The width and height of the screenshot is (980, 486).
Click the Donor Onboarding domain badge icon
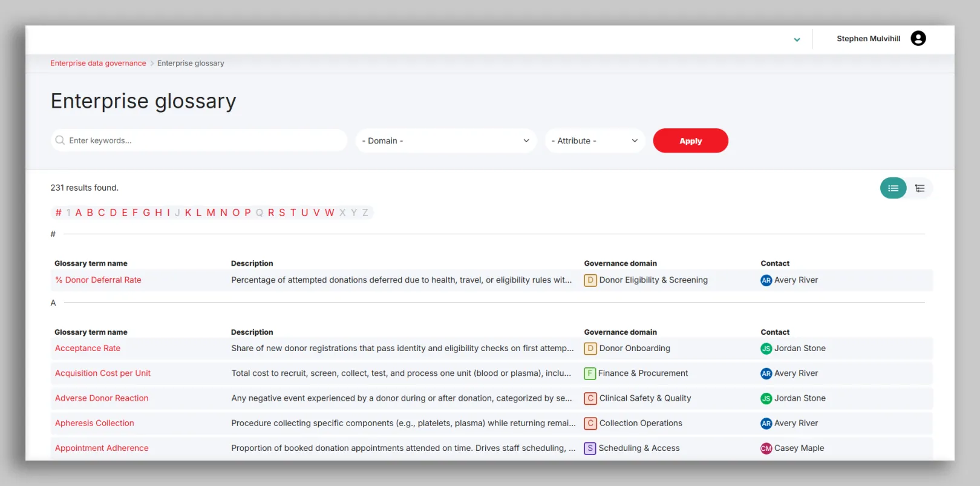590,349
